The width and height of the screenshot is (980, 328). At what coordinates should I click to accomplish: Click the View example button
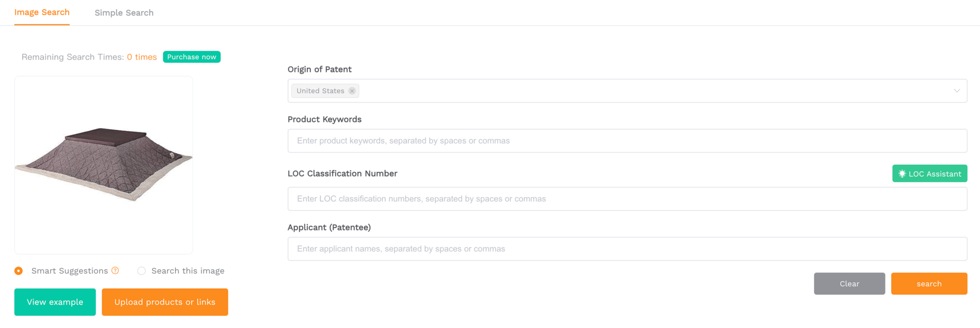(x=55, y=302)
